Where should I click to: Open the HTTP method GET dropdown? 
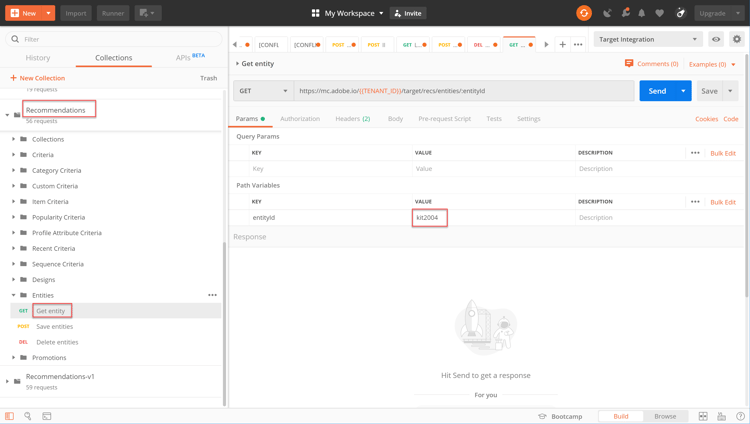[264, 90]
